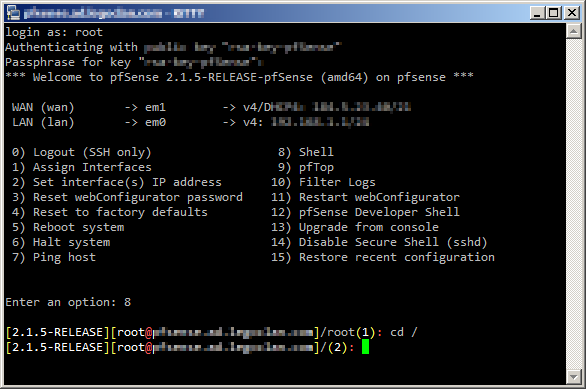Click the green terminal cursor block

coord(365,347)
